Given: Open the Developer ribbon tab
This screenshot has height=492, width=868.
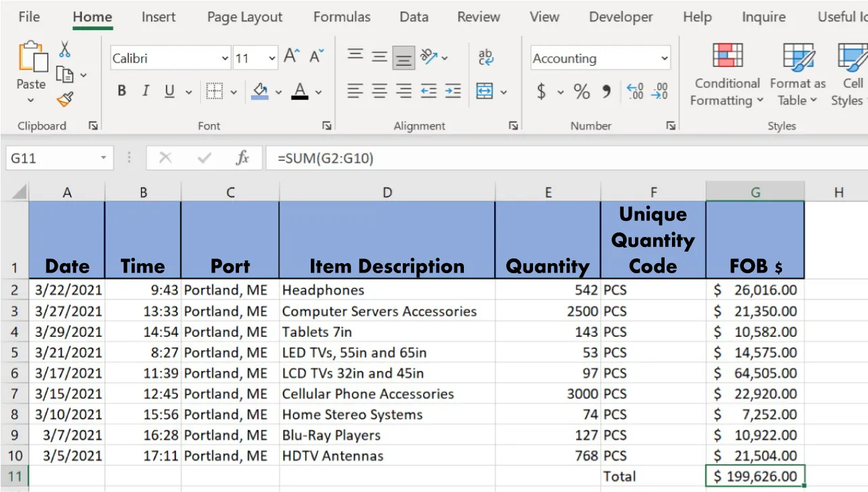Looking at the screenshot, I should click(x=621, y=17).
